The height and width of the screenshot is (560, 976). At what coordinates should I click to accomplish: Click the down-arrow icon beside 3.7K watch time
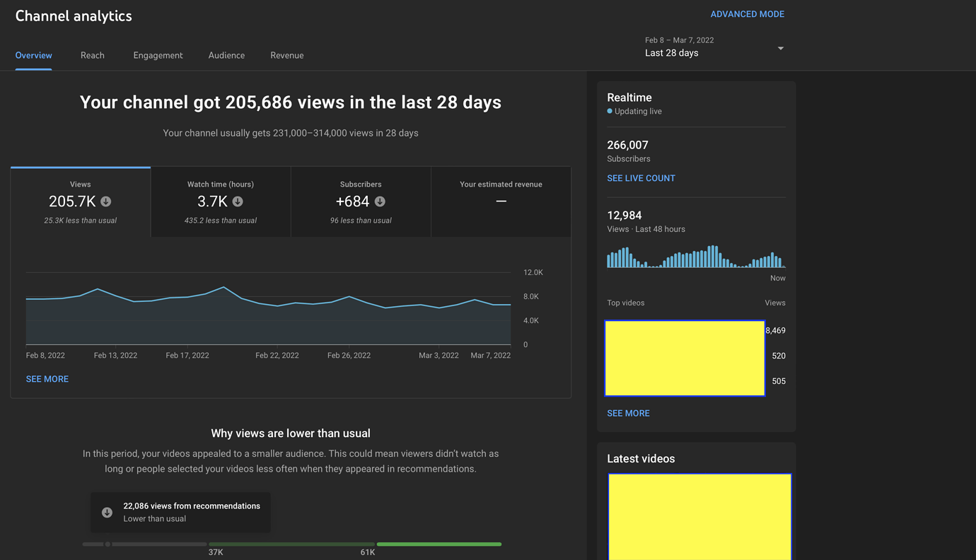coord(238,202)
